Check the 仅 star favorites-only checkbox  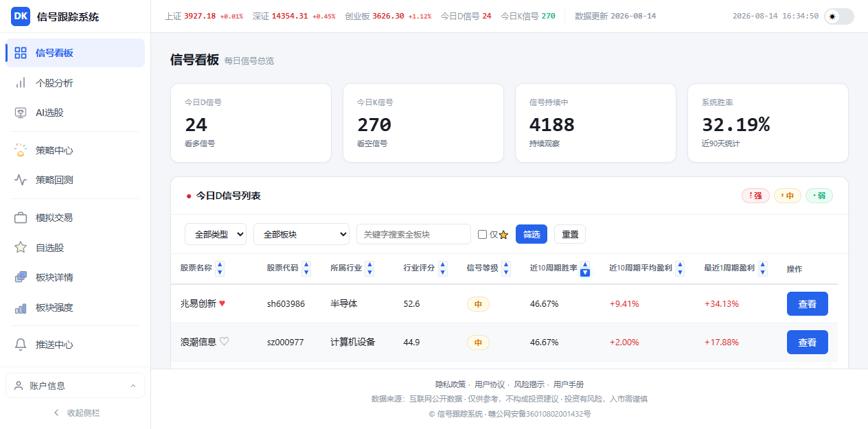pos(483,235)
